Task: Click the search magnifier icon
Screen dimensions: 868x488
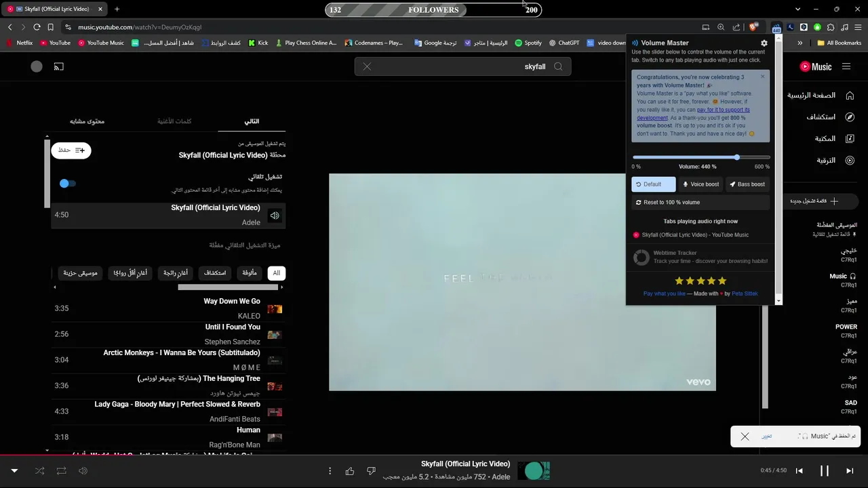Action: (558, 66)
